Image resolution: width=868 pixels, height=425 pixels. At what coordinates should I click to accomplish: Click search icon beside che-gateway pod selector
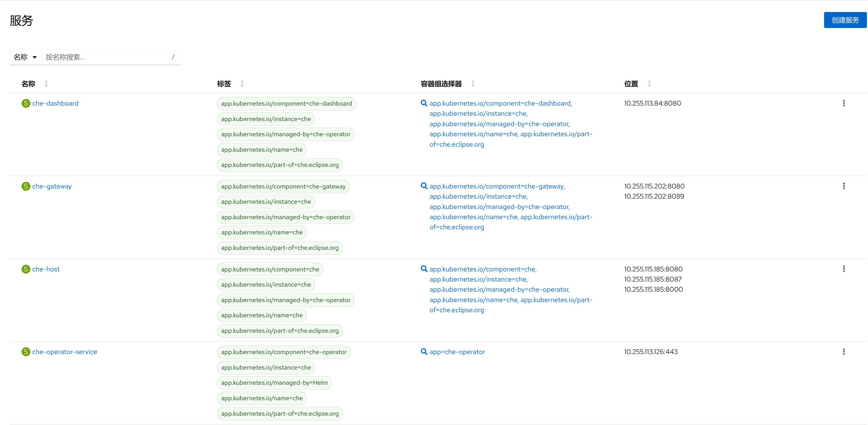coord(424,186)
